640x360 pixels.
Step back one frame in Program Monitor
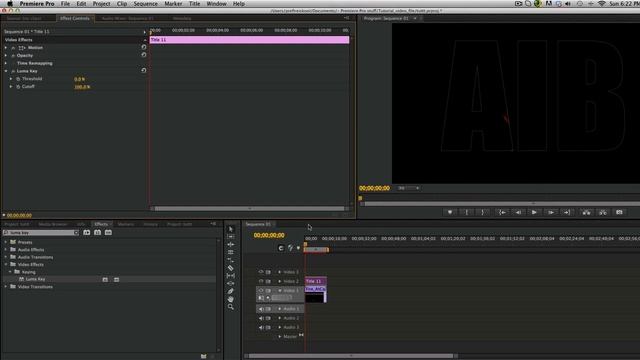coord(518,212)
